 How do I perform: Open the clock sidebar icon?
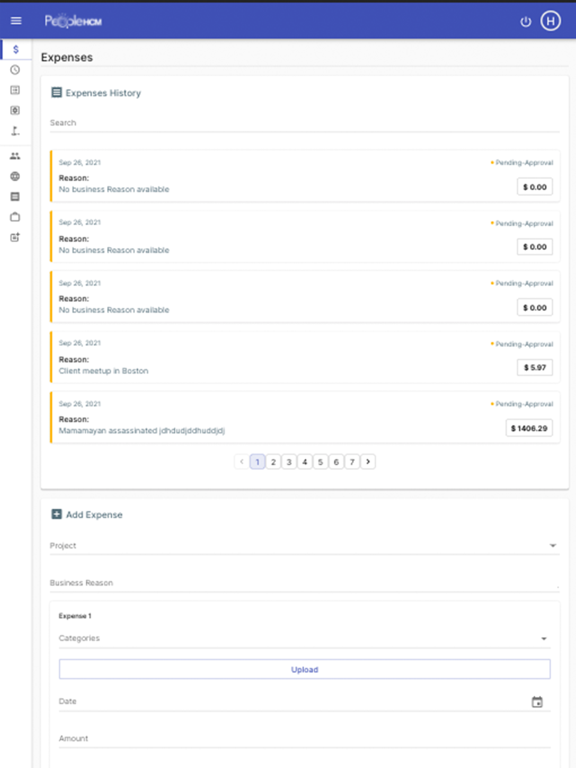click(15, 70)
